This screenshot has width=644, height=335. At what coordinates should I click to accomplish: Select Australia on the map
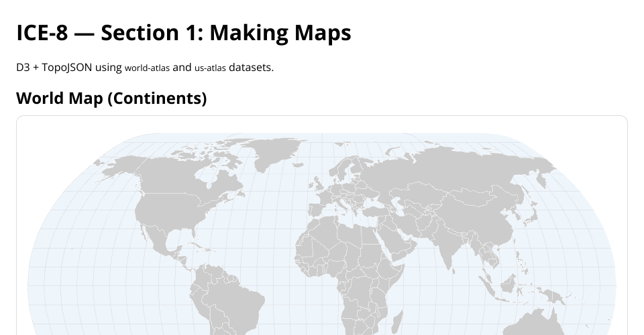pos(530,325)
